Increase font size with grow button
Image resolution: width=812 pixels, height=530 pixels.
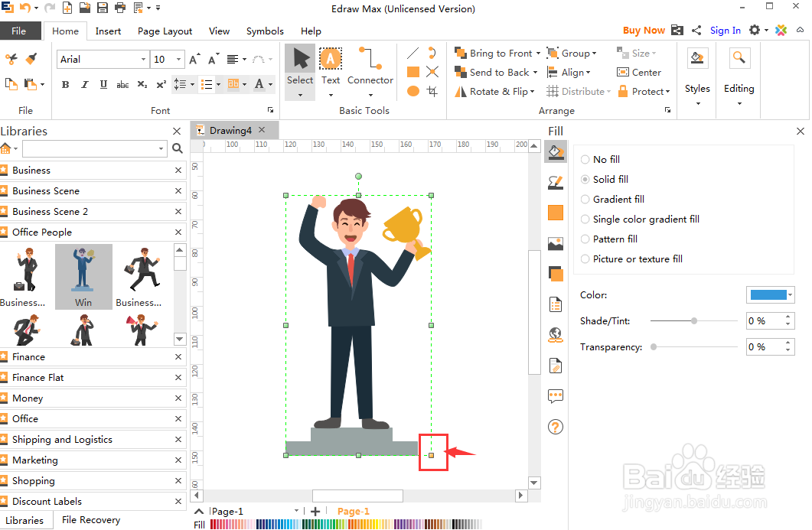[x=194, y=59]
